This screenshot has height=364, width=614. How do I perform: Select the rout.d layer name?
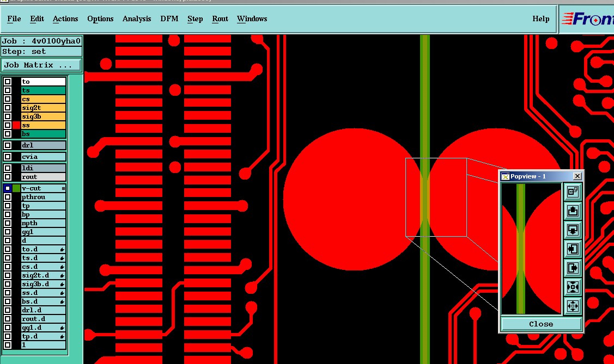[44, 319]
